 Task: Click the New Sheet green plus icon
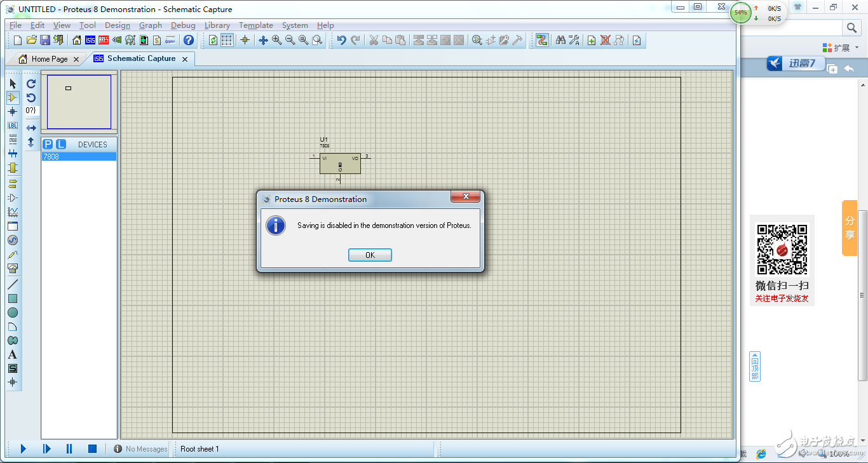(592, 40)
